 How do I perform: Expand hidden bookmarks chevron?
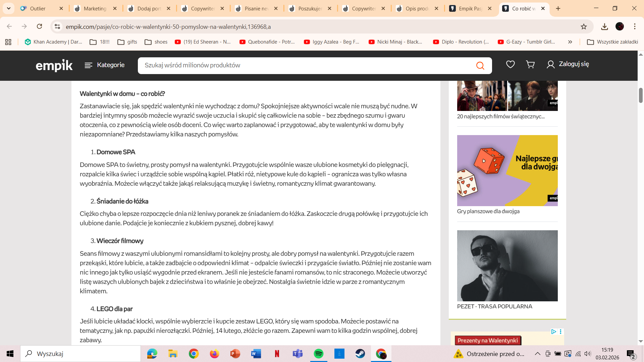[570, 42]
